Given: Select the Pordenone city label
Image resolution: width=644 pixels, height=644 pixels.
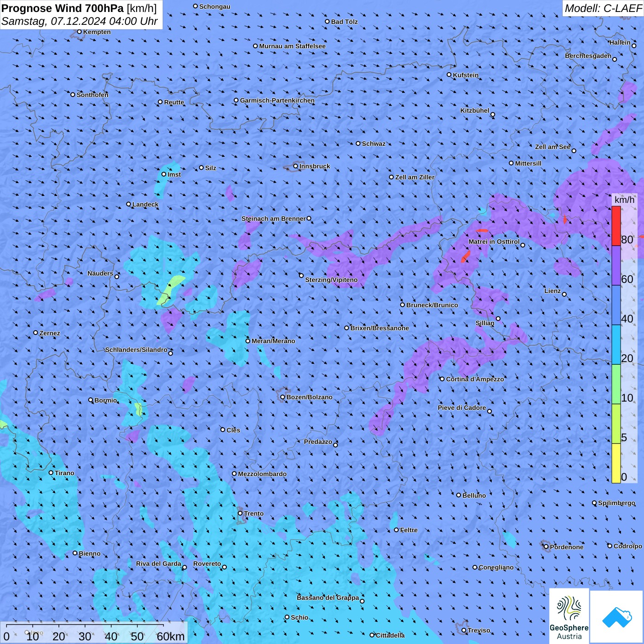Looking at the screenshot, I should 567,547.
